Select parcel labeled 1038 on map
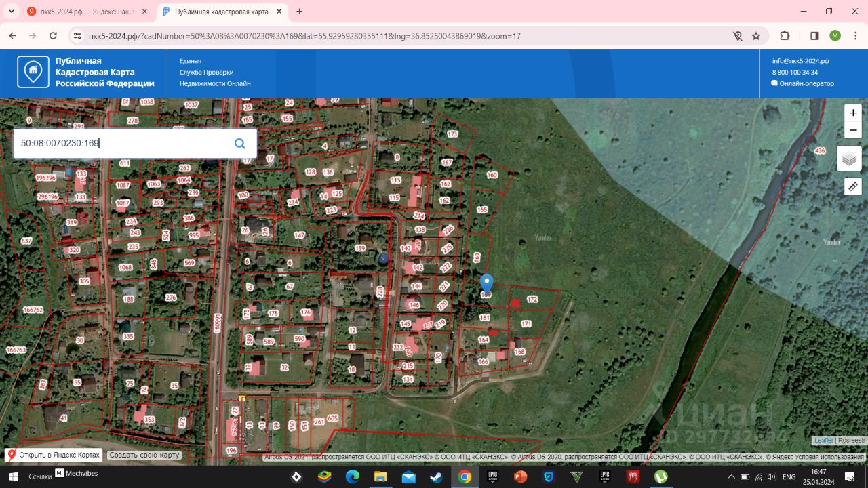This screenshot has width=868, height=488. pos(147,102)
